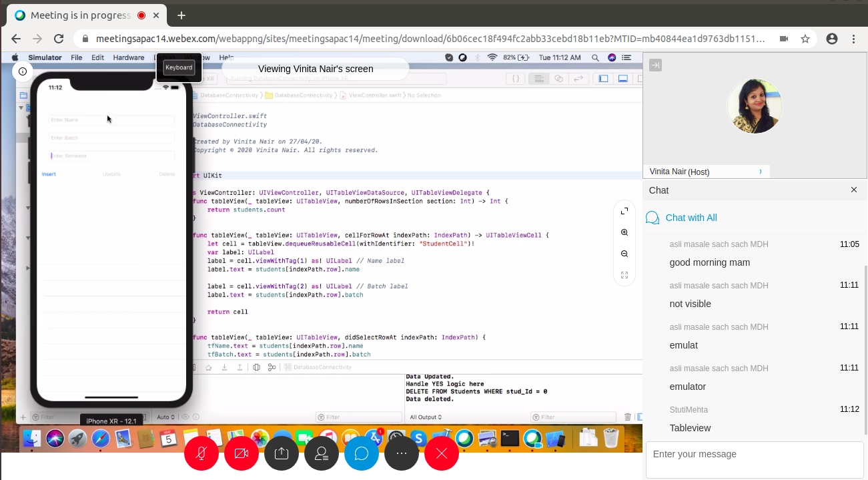Click Xcode code snippet library braces button
The image size is (868, 480).
click(516, 78)
